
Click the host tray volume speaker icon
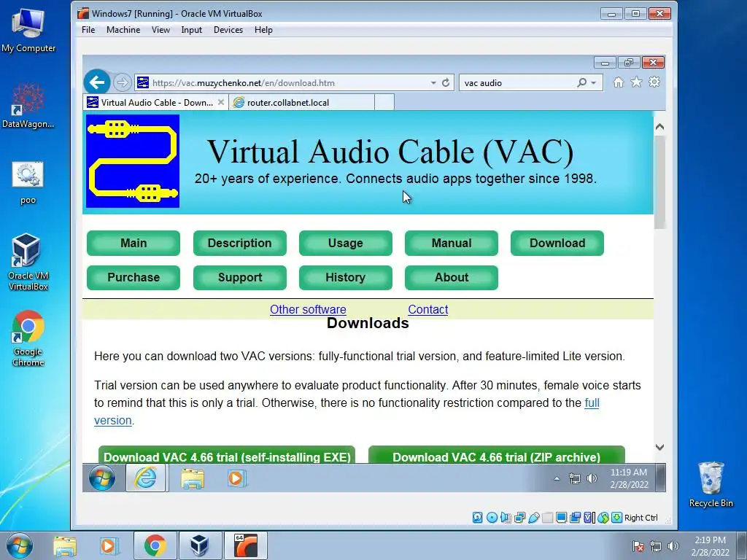[673, 546]
